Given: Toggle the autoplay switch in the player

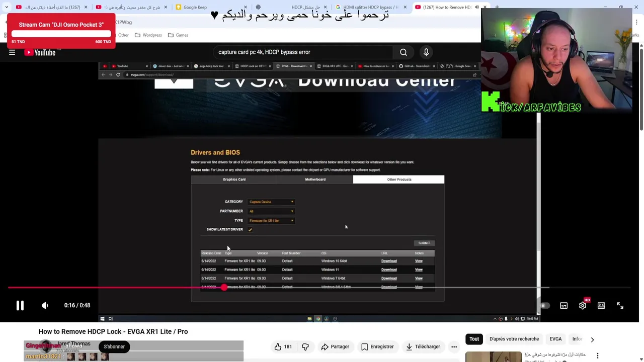Looking at the screenshot, I should click(543, 306).
